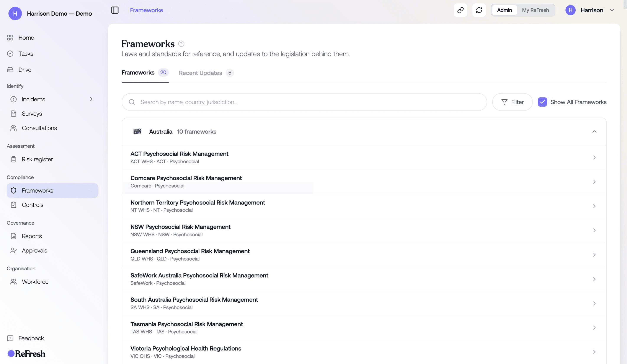Click the ReFresh logo
The image size is (627, 364).
point(26,354)
